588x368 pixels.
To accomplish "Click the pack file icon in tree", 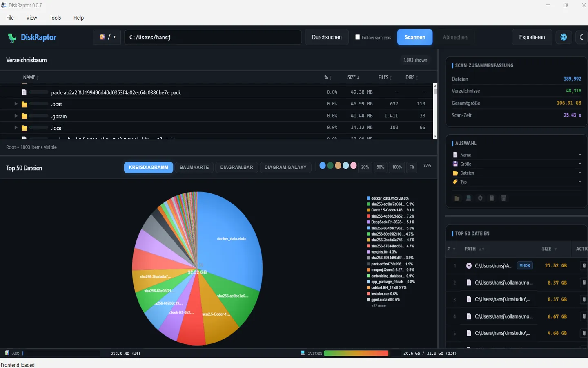I will [24, 92].
